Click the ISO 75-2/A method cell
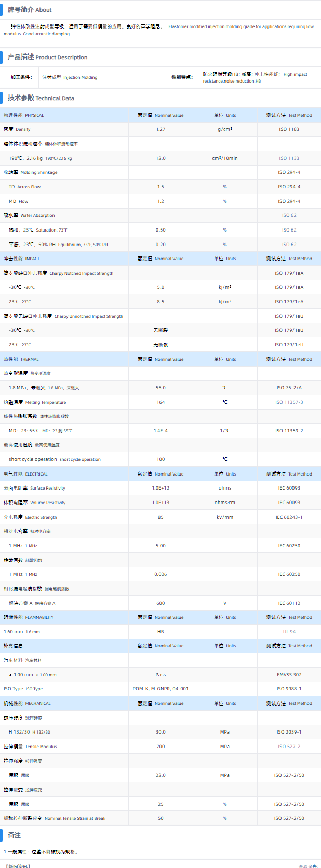The width and height of the screenshot is (321, 868). point(289,388)
